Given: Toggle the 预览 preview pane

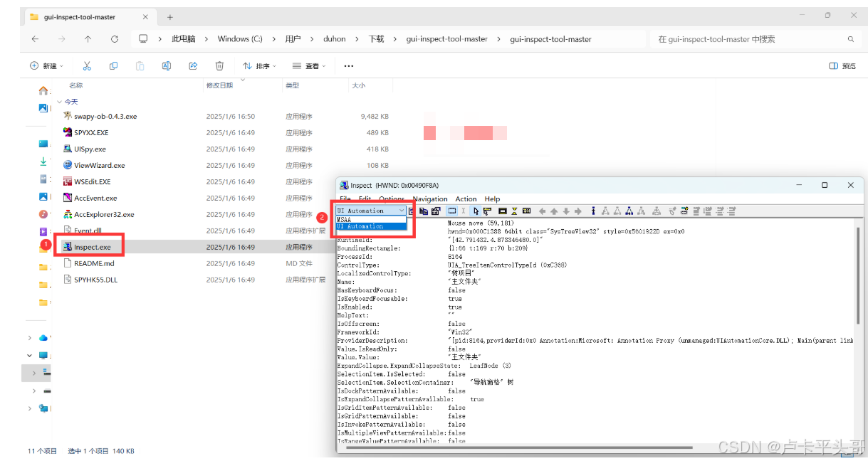Looking at the screenshot, I should (842, 65).
